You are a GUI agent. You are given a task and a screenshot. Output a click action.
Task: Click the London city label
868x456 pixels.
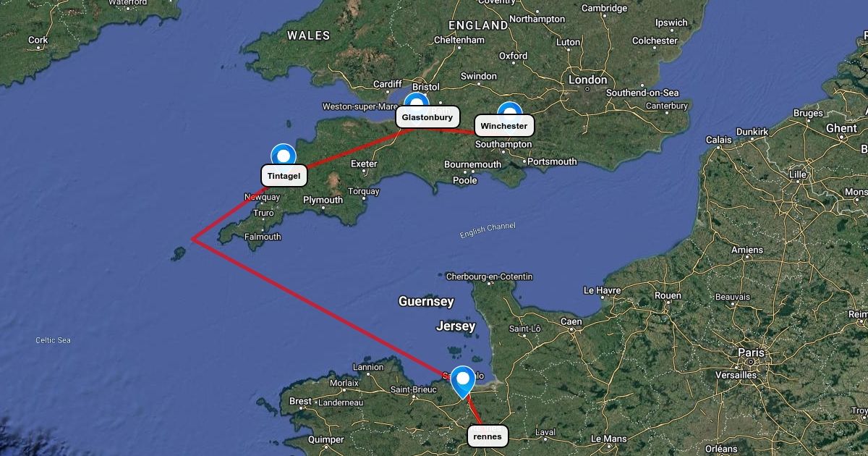[587, 80]
